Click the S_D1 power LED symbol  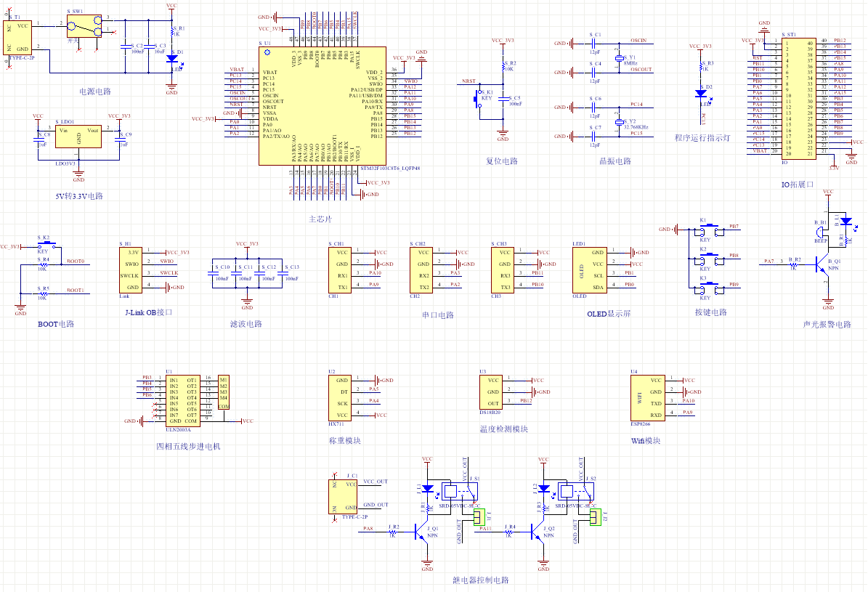coord(171,57)
